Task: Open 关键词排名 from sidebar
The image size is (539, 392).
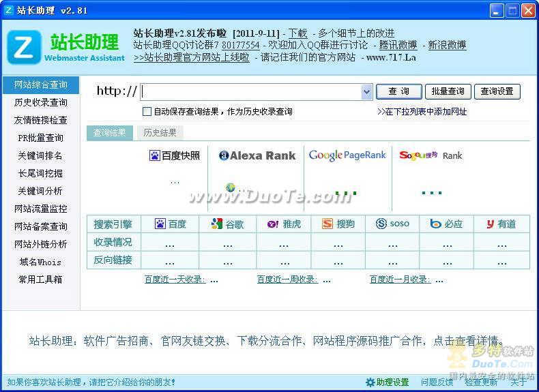Action: pos(41,155)
